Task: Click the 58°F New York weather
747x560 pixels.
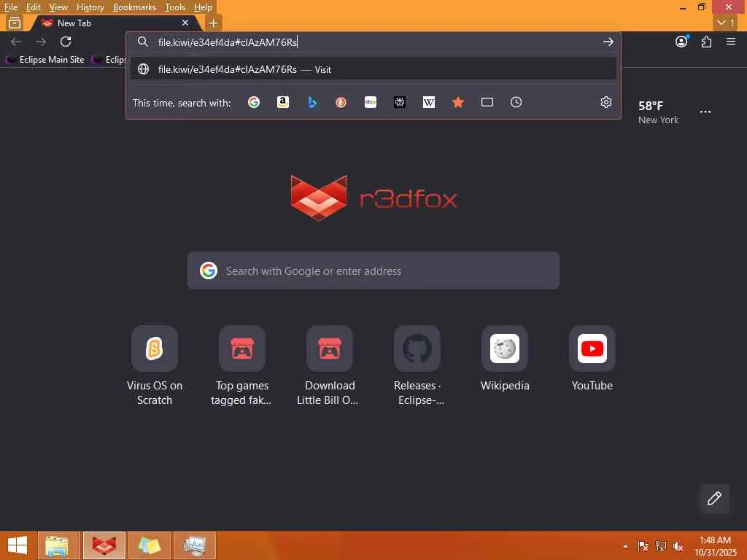Action: tap(659, 112)
